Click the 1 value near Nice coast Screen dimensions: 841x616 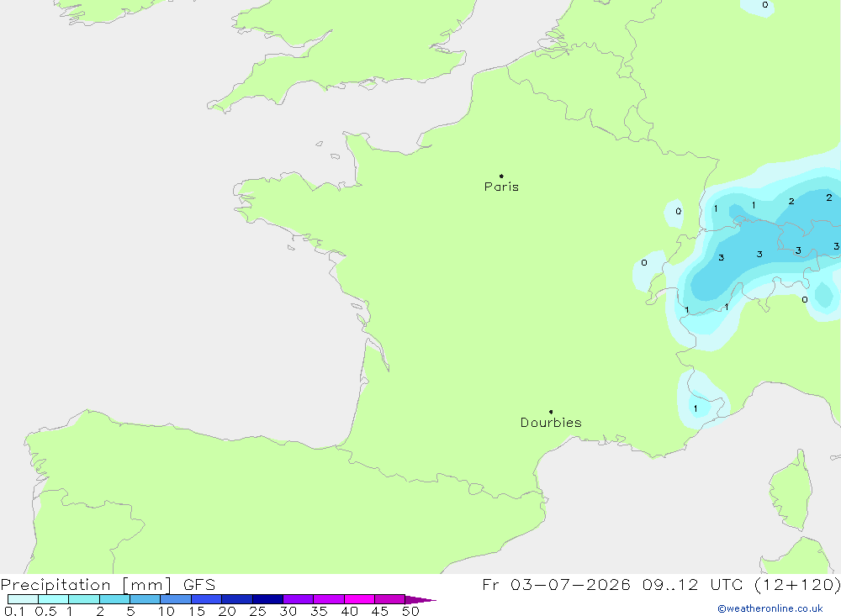click(x=696, y=408)
